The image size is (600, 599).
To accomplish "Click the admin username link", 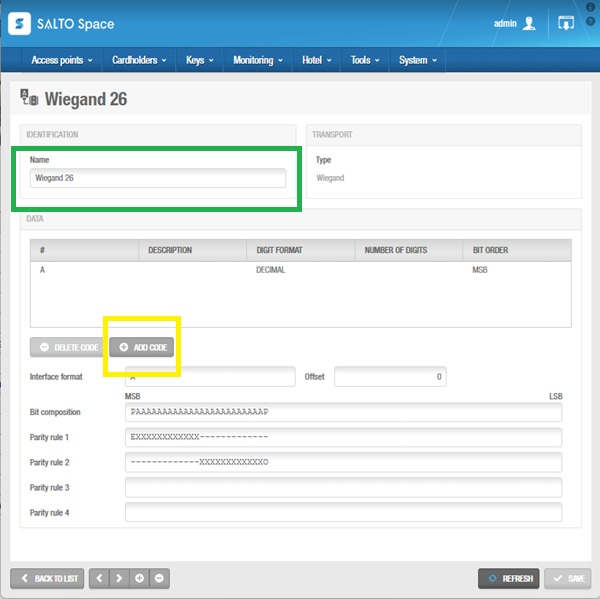I will (x=505, y=23).
